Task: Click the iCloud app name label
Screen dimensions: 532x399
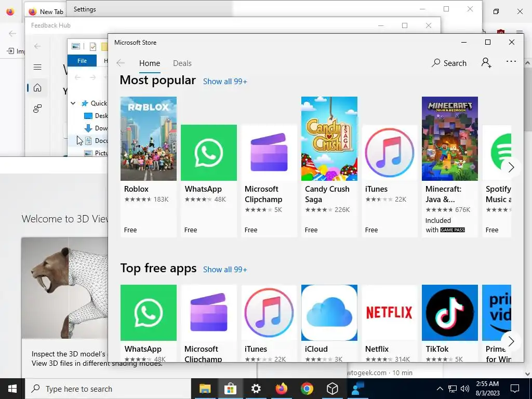Action: [316, 349]
